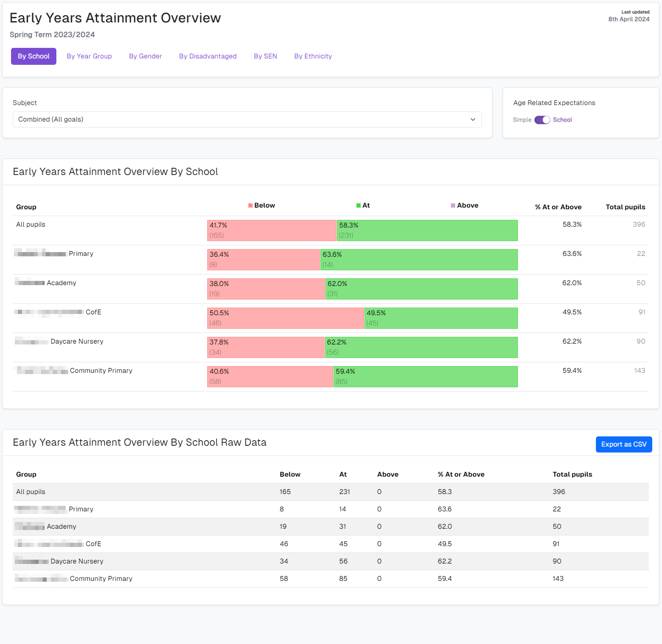
Task: Click the CofE red 50.5% bar segment
Action: 286,318
